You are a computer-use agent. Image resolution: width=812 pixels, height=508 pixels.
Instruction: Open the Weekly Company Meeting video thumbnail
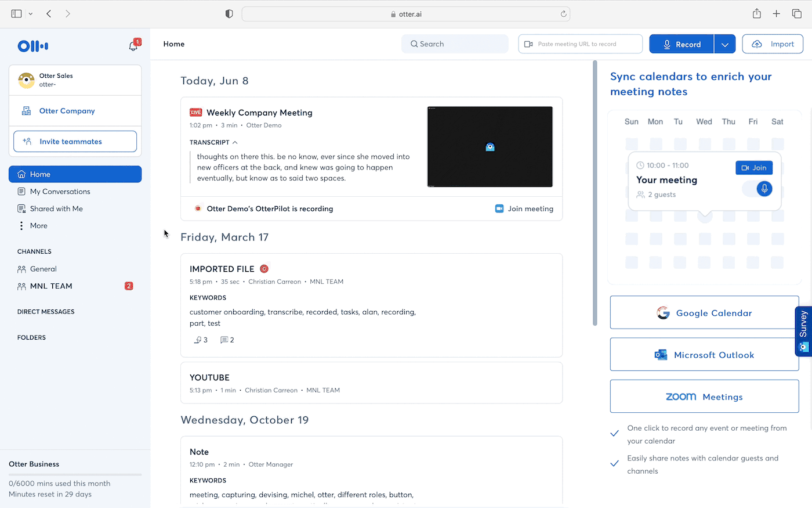tap(490, 147)
